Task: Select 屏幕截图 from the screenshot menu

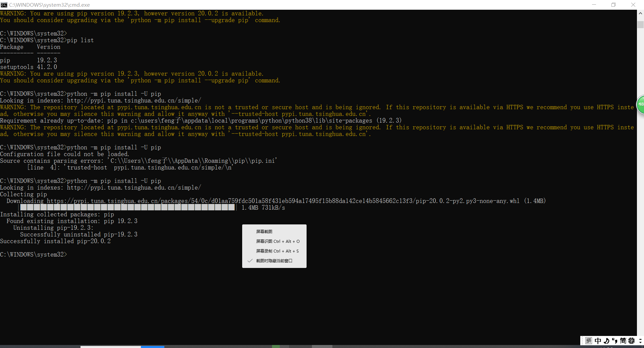Action: click(264, 231)
